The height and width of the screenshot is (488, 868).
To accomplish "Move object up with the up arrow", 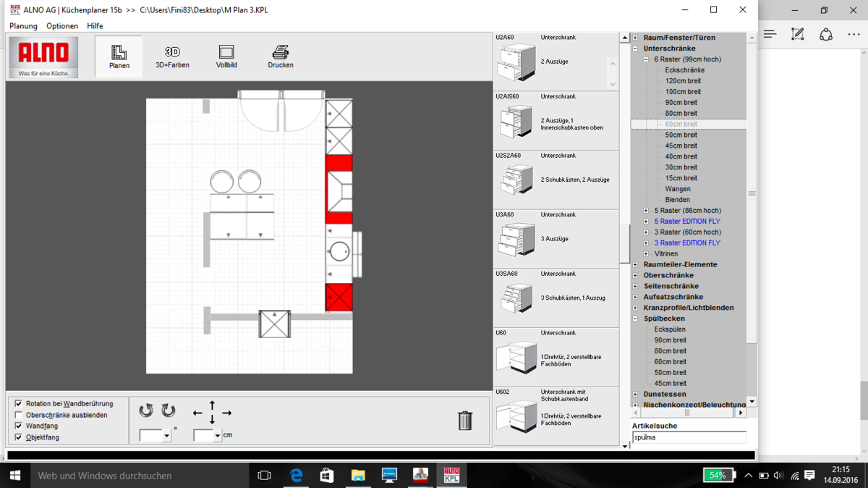I will (212, 404).
